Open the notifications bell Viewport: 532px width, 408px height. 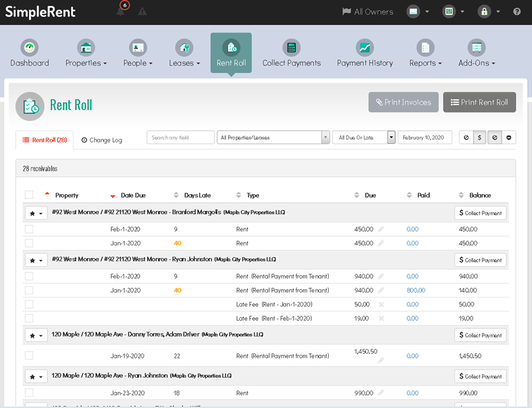coord(120,11)
